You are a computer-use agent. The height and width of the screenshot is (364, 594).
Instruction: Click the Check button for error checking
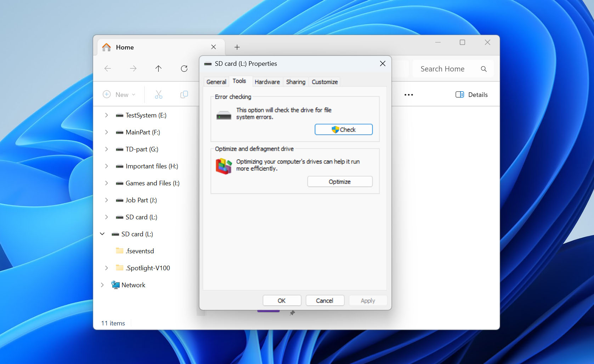(x=343, y=129)
